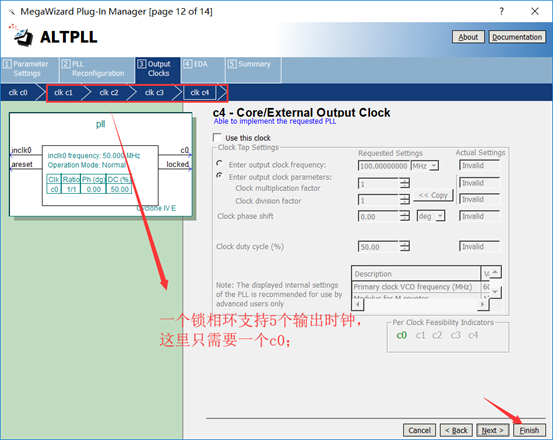Viewport: 553px width, 440px height.
Task: Click the Cancel button
Action: [x=419, y=430]
